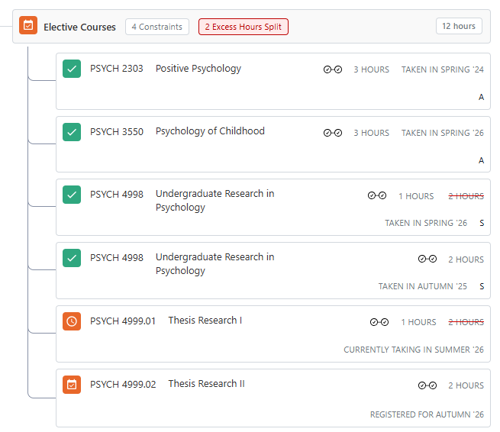This screenshot has width=500, height=432.
Task: Click REGISTERED FOR AUTUMN '26 label
Action: [427, 415]
